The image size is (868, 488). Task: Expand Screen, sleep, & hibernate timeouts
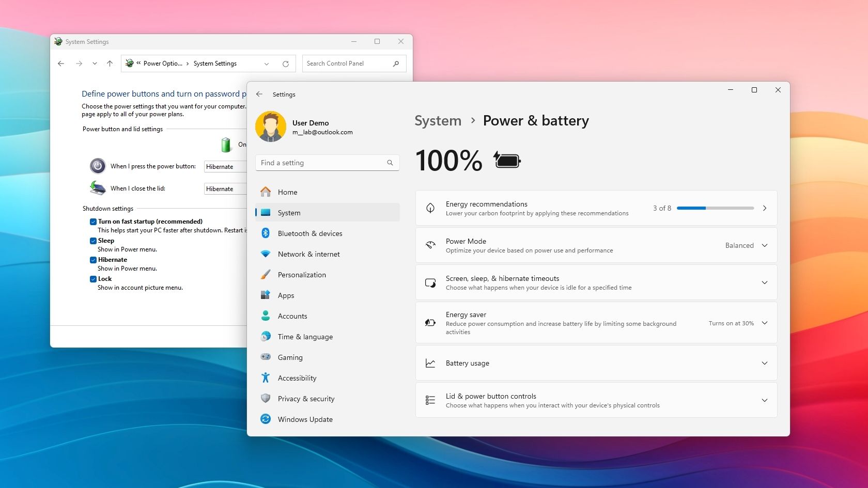[764, 282]
